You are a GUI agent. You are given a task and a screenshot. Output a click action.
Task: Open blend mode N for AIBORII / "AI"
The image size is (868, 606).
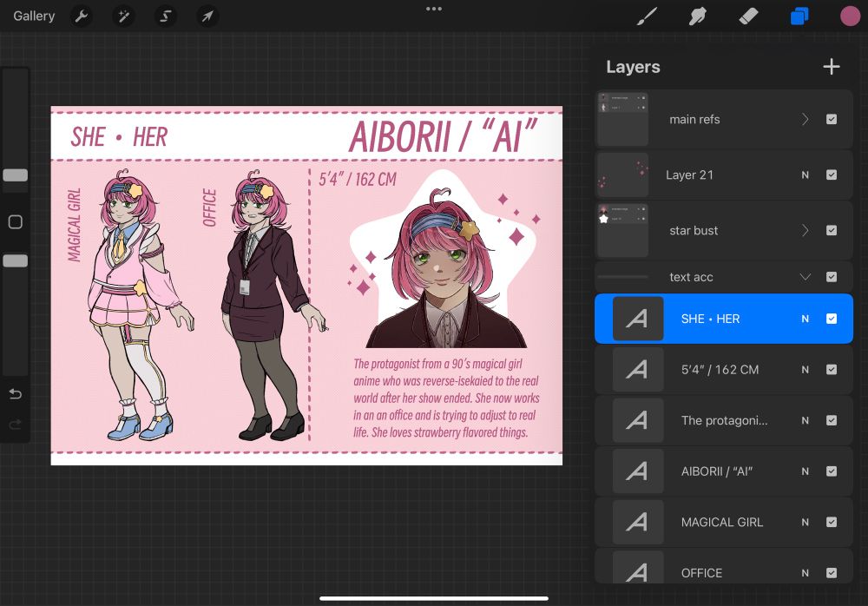click(x=806, y=471)
